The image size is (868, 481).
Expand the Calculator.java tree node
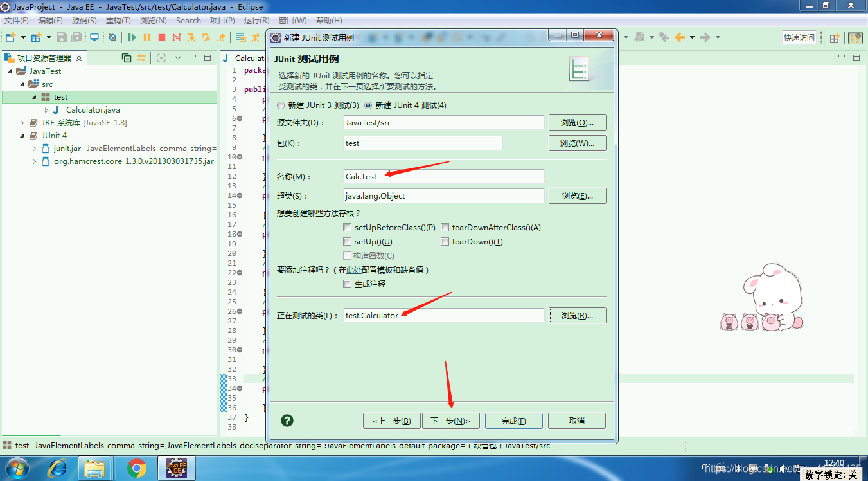[46, 110]
